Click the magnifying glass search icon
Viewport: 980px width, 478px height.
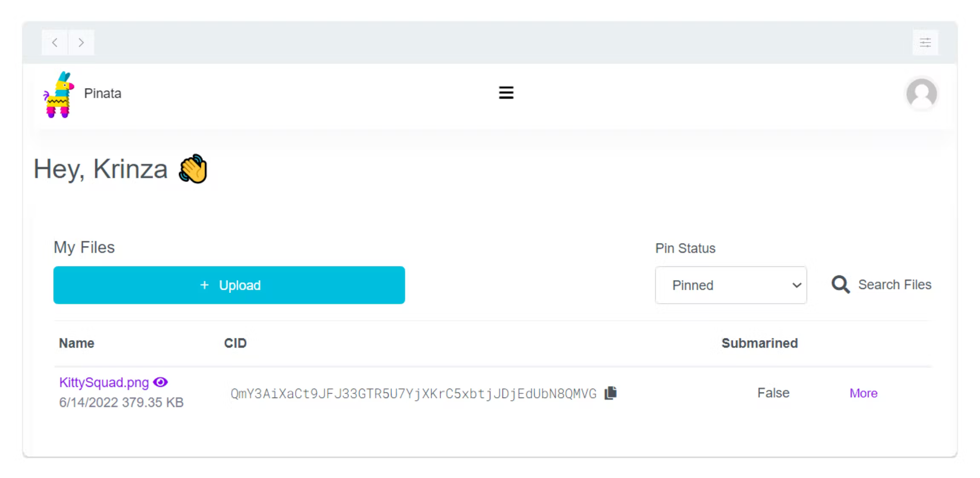(840, 285)
